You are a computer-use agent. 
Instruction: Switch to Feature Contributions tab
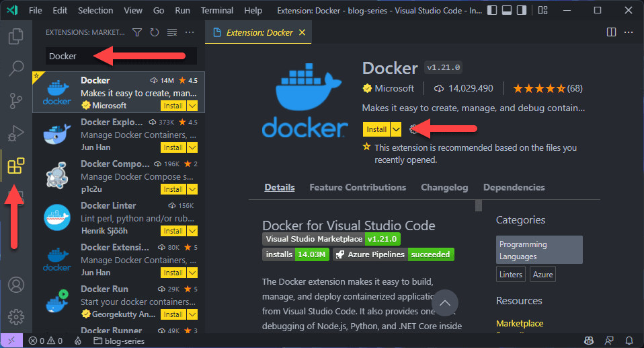358,188
